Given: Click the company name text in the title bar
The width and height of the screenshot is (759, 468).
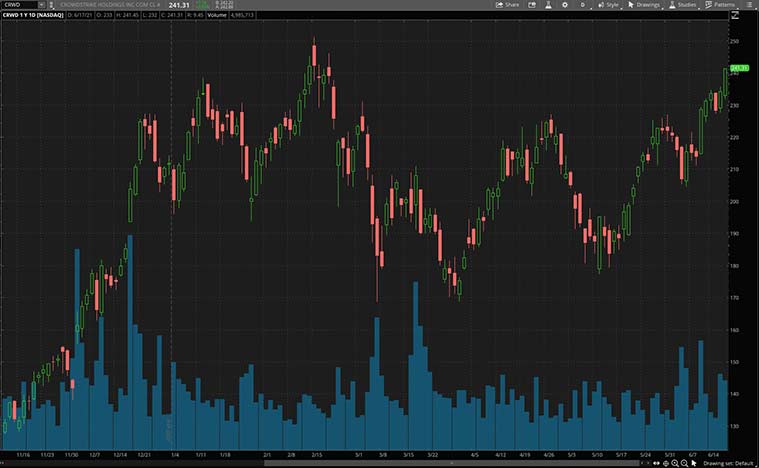Looking at the screenshot, I should point(110,5).
